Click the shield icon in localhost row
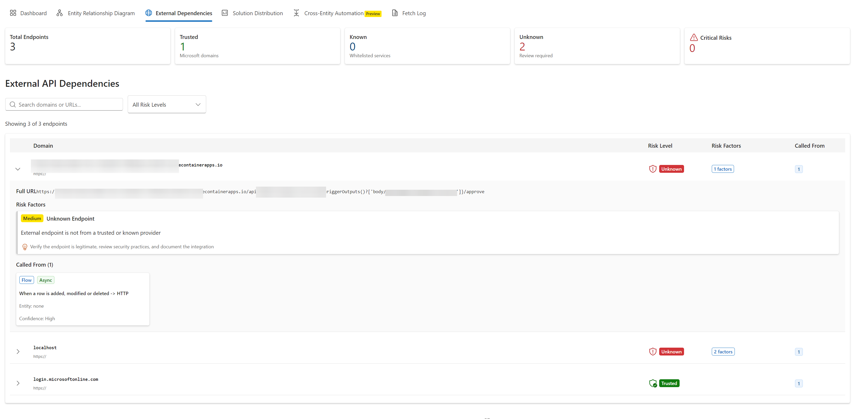This screenshot has height=419, width=868. (653, 352)
